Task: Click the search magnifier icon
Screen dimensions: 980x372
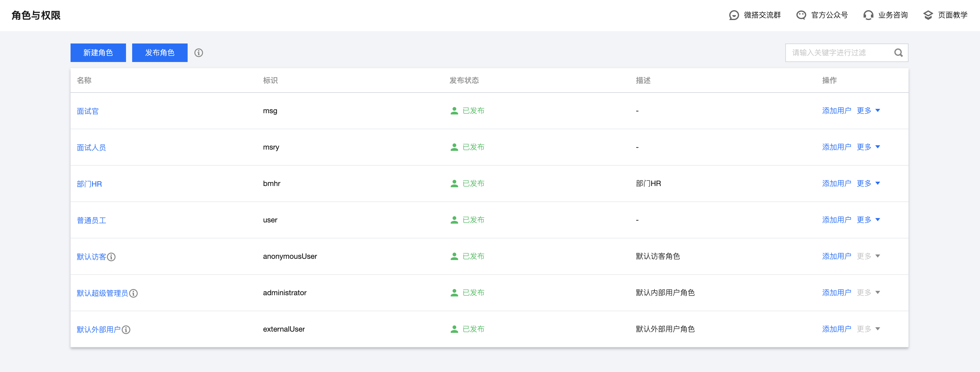Action: click(898, 53)
